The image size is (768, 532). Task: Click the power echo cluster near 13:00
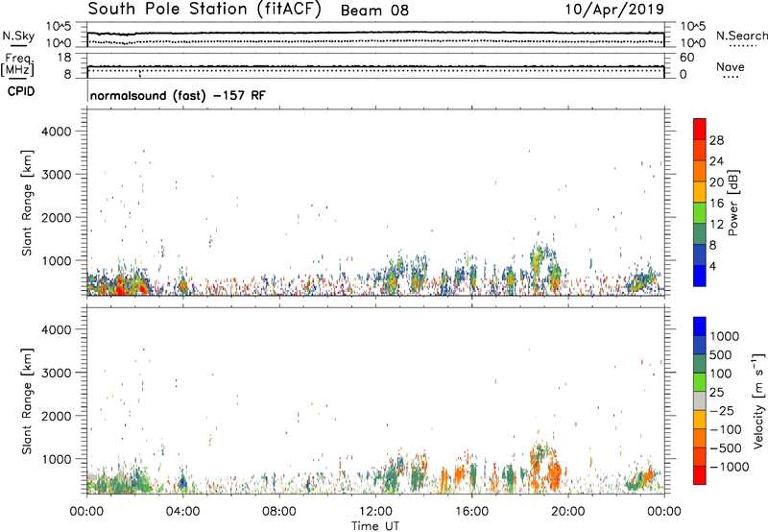(395, 277)
